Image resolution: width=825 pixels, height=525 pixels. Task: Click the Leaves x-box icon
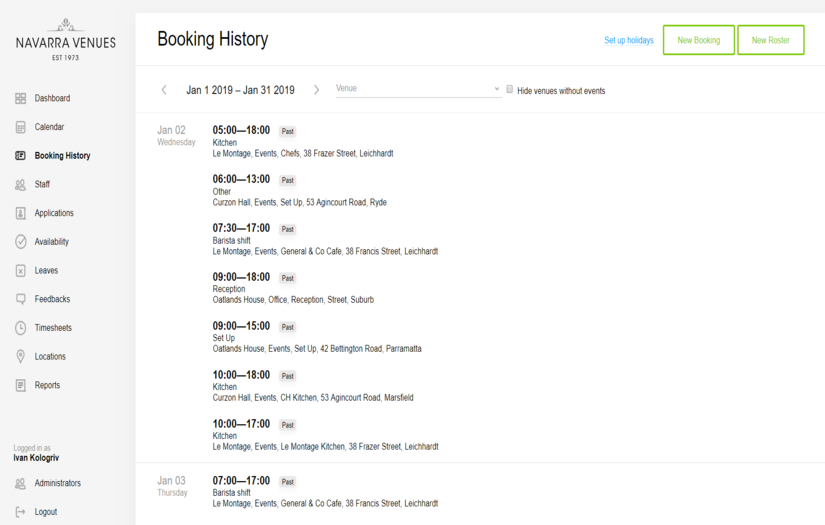pyautogui.click(x=21, y=270)
